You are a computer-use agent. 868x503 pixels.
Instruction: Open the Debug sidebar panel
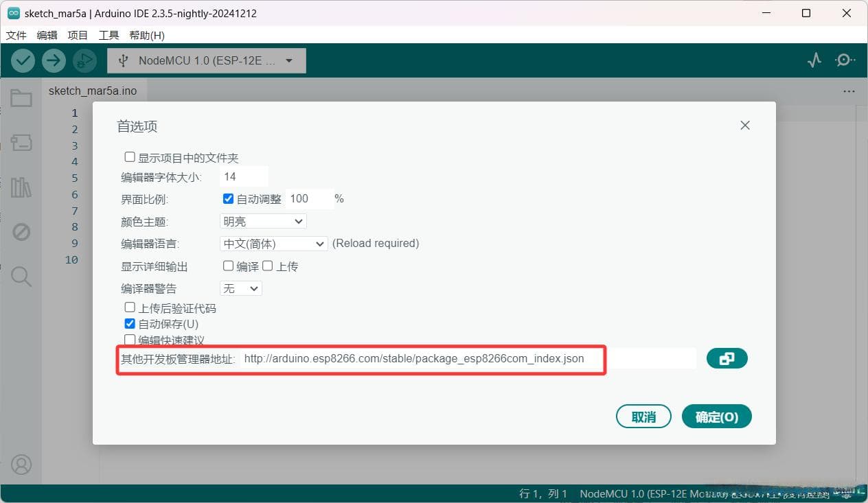coord(21,232)
